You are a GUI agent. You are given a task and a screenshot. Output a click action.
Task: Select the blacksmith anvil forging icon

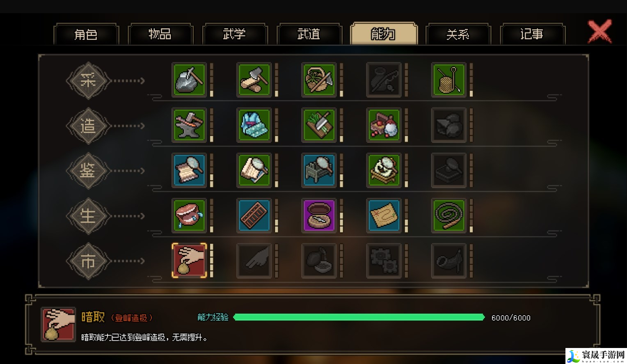click(189, 125)
